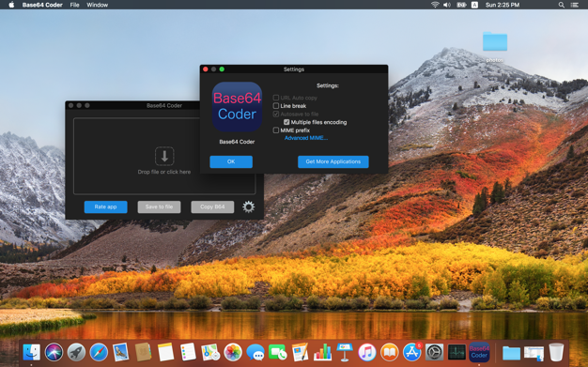The width and height of the screenshot is (588, 367).
Task: Open settings gear in Base64 Coder window
Action: [x=248, y=206]
